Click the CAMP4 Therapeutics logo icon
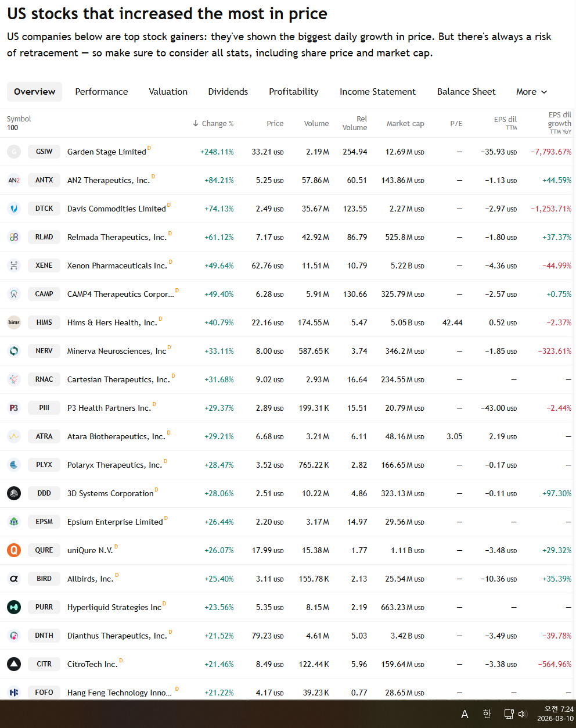576x728 pixels. (14, 294)
